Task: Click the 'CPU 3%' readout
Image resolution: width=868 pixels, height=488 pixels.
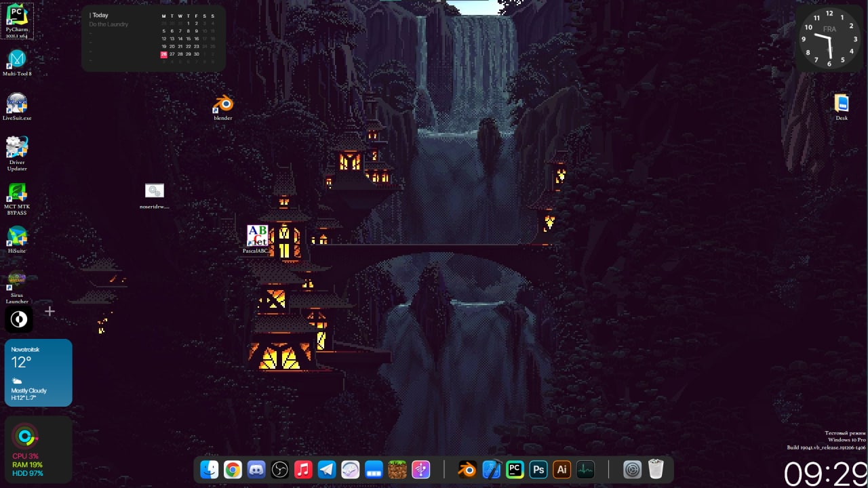Action: click(26, 457)
